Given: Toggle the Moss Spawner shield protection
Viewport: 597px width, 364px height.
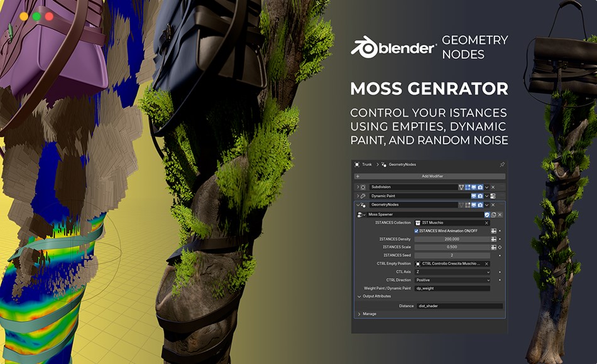Looking at the screenshot, I should 486,215.
